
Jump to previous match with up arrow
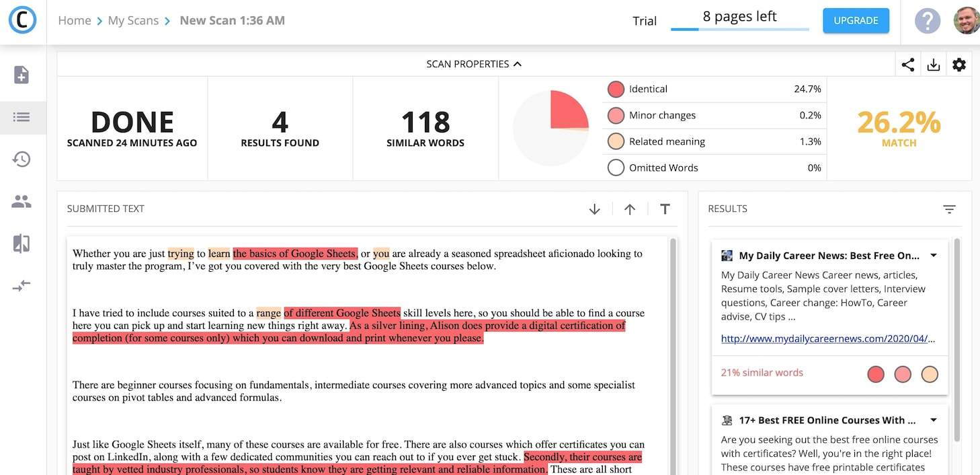point(630,209)
